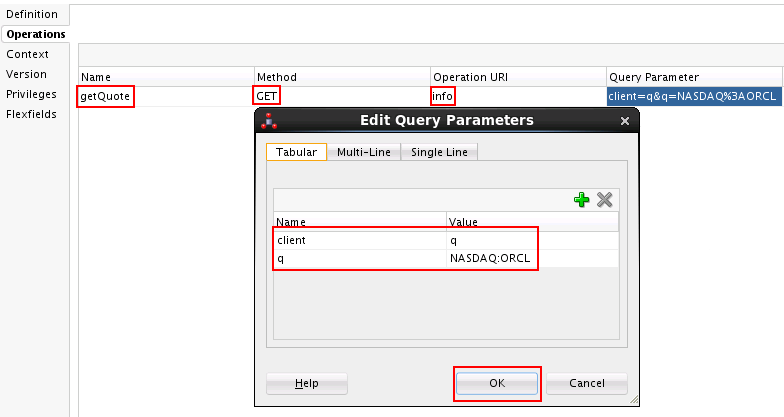Select the info Operation URI cell
The width and height of the screenshot is (784, 417).
tap(518, 96)
